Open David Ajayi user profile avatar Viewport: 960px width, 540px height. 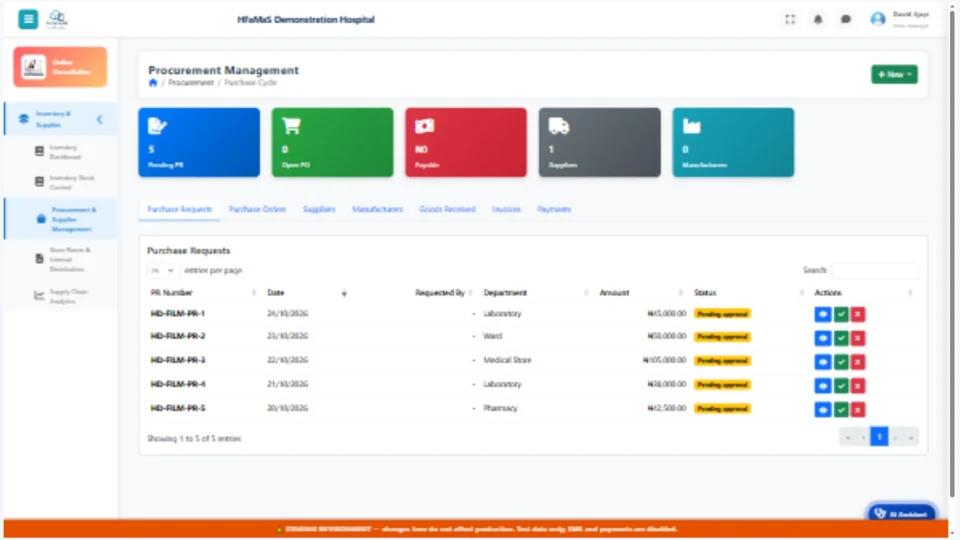(x=877, y=20)
